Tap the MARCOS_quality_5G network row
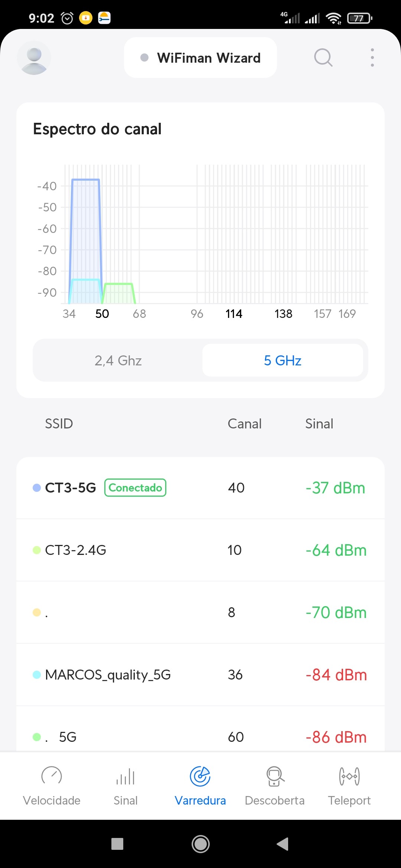The width and height of the screenshot is (401, 868). [200, 675]
